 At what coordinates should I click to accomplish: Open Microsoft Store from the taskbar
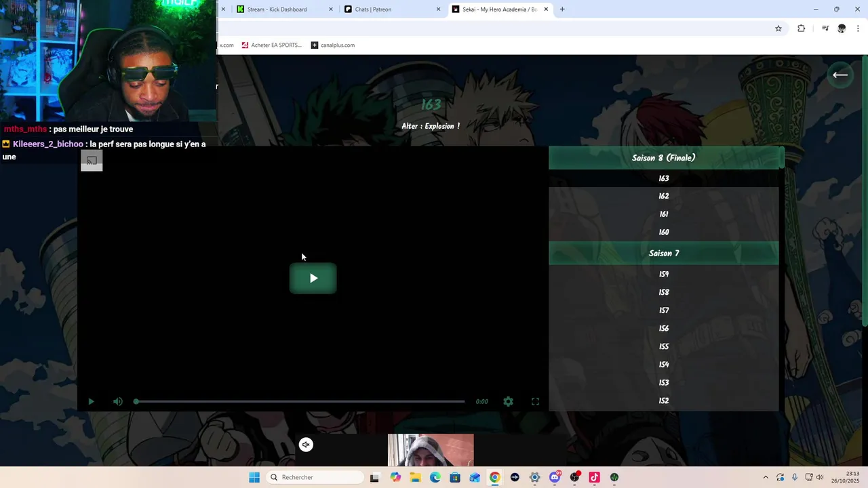455,477
